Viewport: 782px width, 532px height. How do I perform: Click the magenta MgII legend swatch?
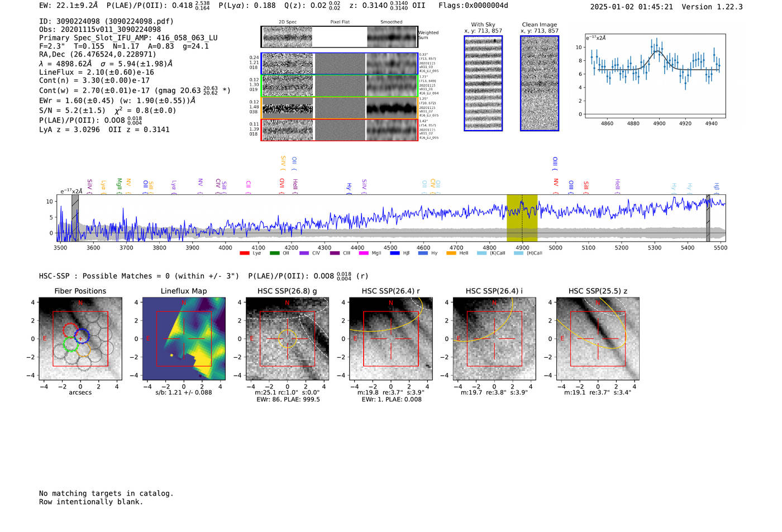click(x=363, y=253)
